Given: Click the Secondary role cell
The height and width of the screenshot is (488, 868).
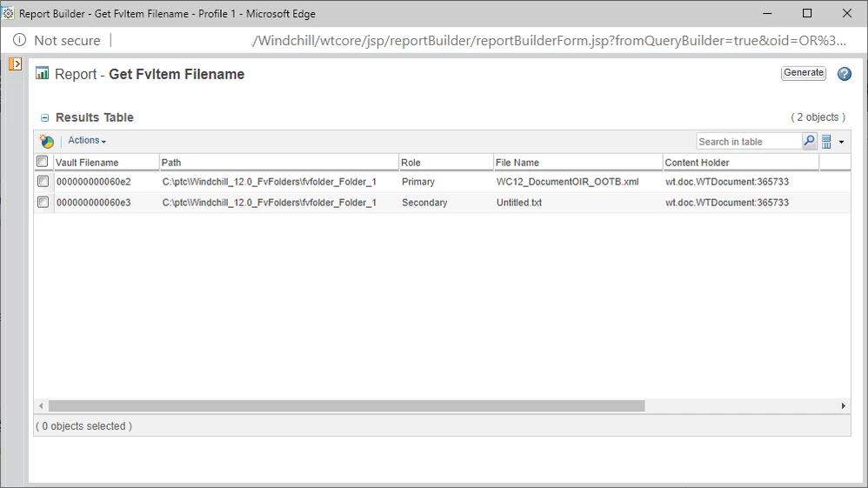Looking at the screenshot, I should [424, 203].
